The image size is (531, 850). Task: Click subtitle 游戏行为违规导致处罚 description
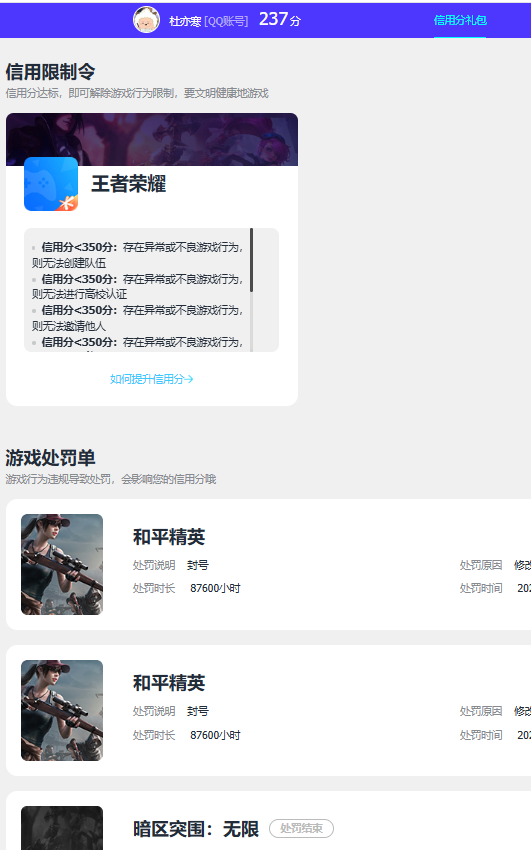click(x=111, y=479)
